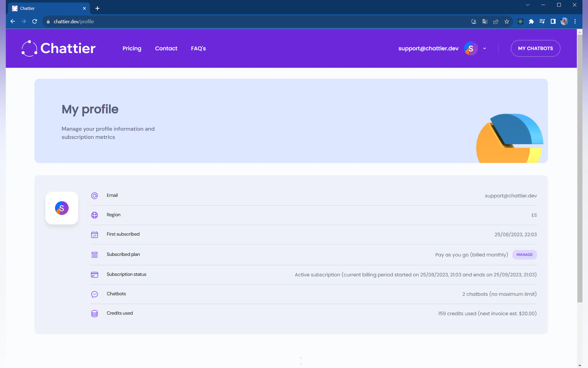Click the Chattier logo in header
The height and width of the screenshot is (368, 588).
58,48
